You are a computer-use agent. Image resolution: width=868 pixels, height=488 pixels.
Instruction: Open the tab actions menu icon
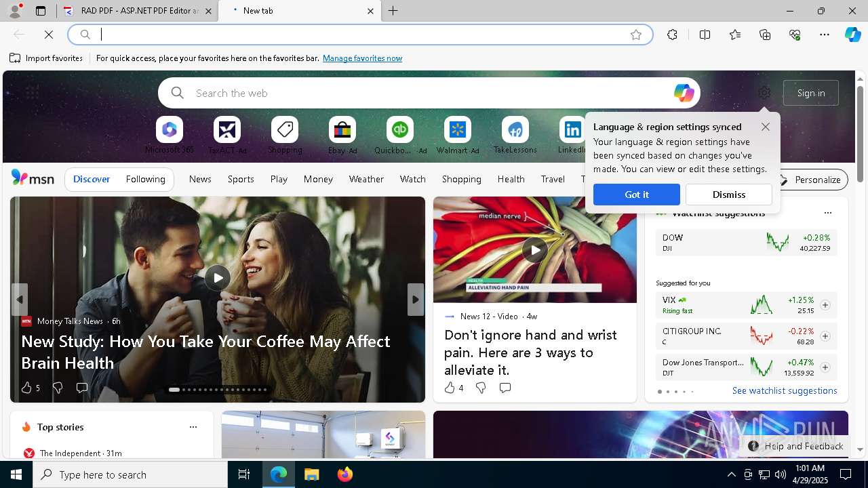pyautogui.click(x=41, y=11)
